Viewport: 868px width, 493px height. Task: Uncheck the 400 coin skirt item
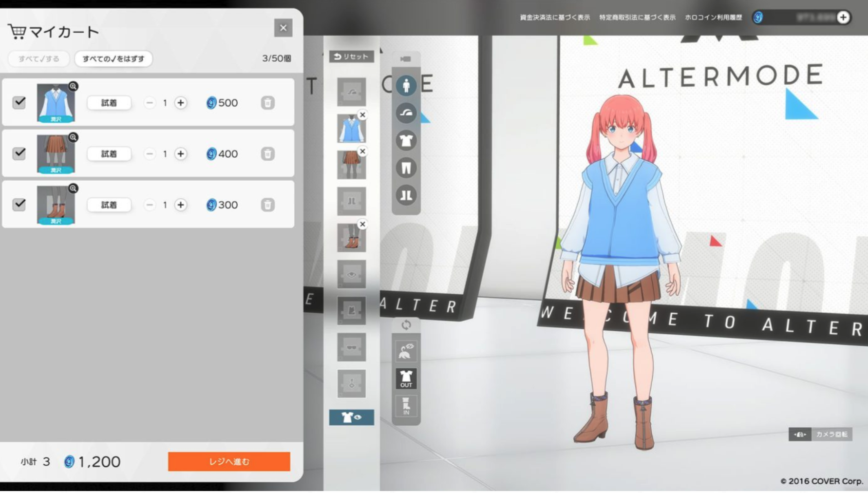click(19, 153)
